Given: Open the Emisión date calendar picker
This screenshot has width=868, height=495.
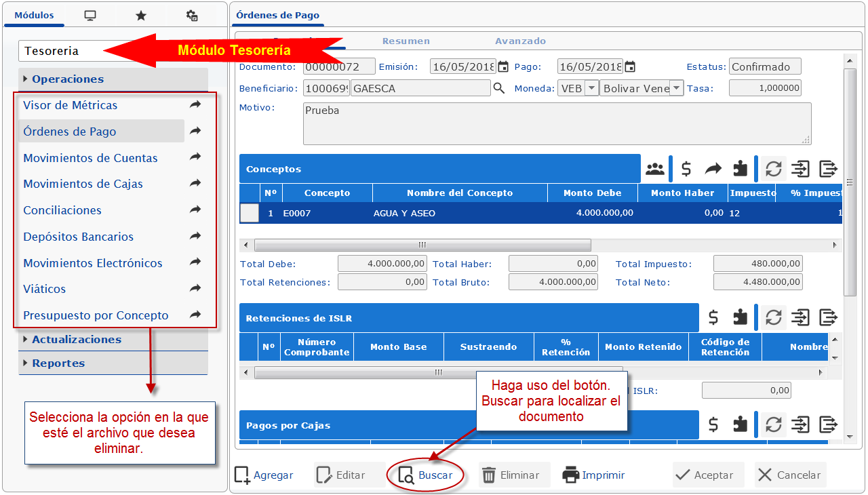Looking at the screenshot, I should point(503,66).
